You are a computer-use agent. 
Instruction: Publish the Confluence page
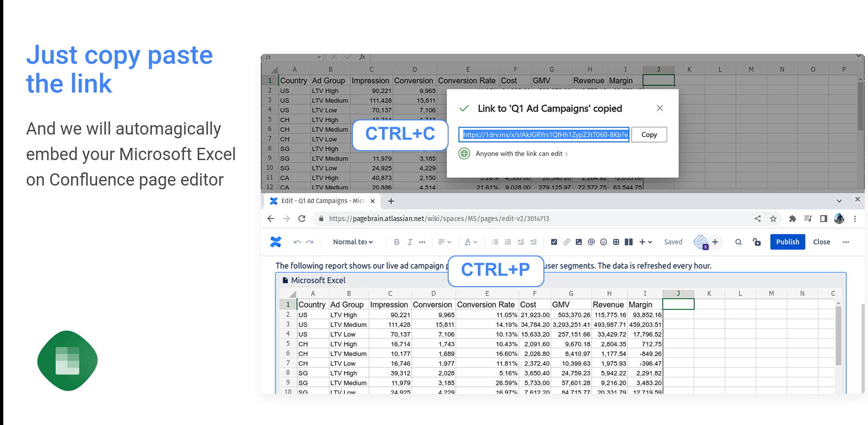[x=788, y=242]
